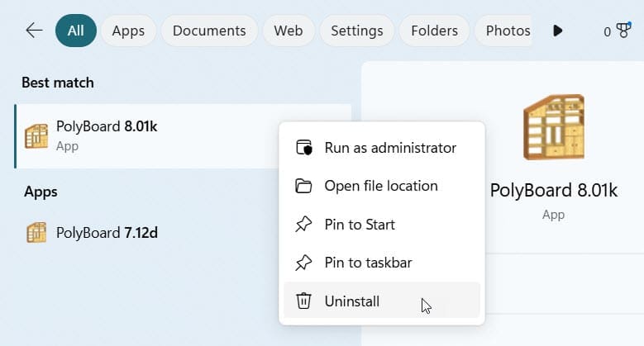Viewport: 644px width, 346px height.
Task: Switch to the Documents filter tab
Action: [x=209, y=31]
